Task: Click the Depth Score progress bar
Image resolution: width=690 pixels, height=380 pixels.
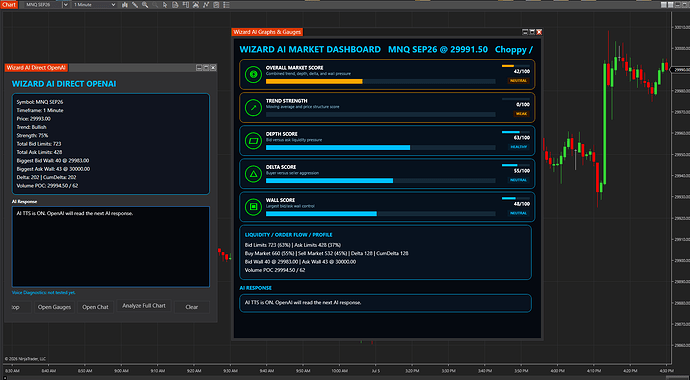Action: [x=381, y=148]
